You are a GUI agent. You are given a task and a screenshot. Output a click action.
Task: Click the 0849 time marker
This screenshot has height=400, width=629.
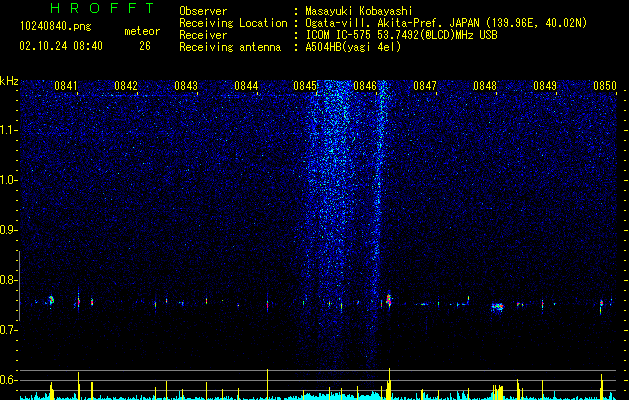point(545,86)
